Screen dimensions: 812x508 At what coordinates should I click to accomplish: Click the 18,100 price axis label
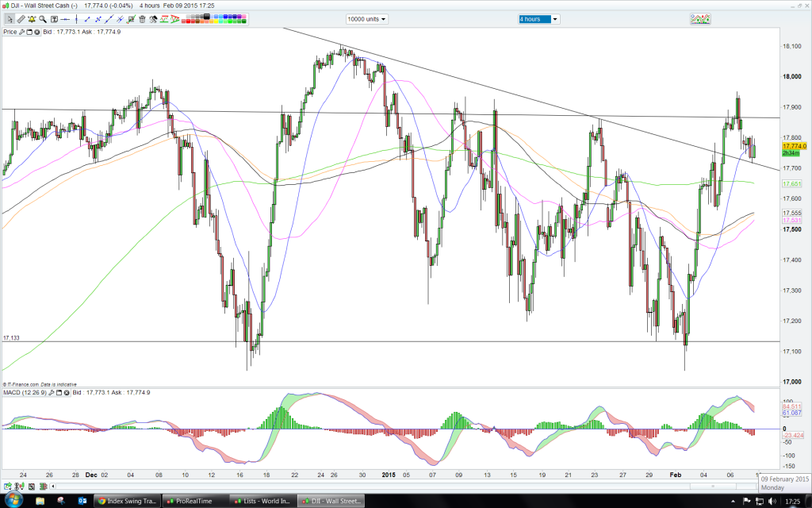[792, 46]
